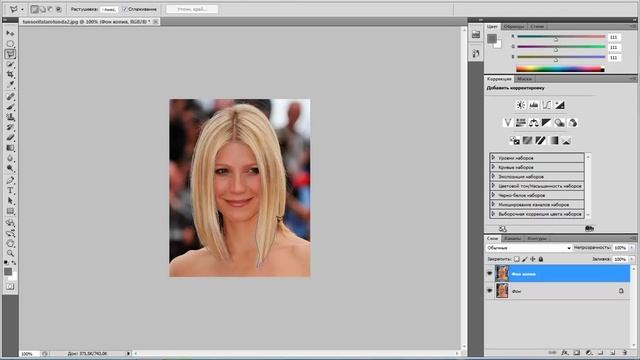Open the tool preset picker arrow
Image resolution: width=640 pixels, height=360 pixels.
[x=22, y=9]
